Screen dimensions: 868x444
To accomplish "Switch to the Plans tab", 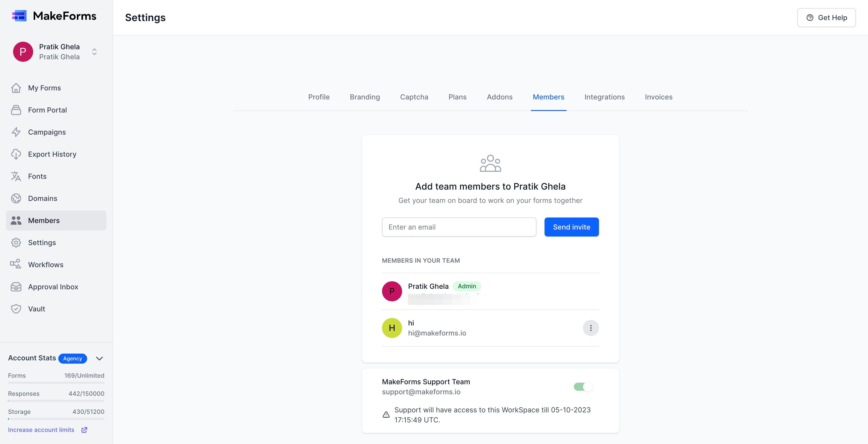I will click(457, 97).
